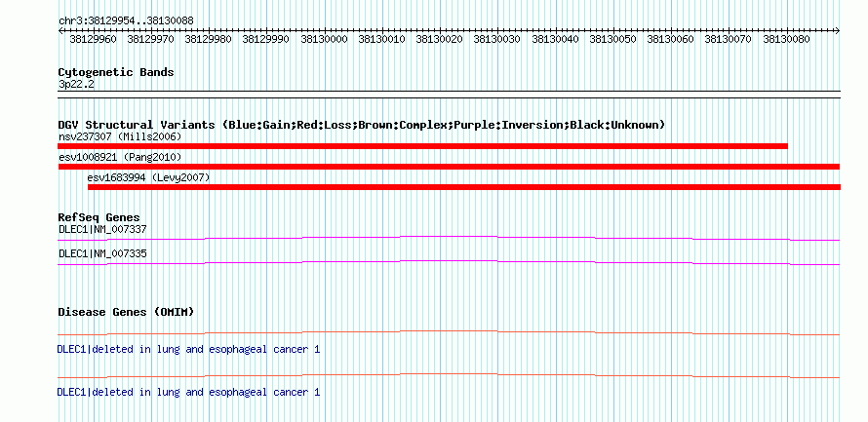Open the esv1008921 (Pang2010) variant label
The image size is (868, 422).
point(120,157)
